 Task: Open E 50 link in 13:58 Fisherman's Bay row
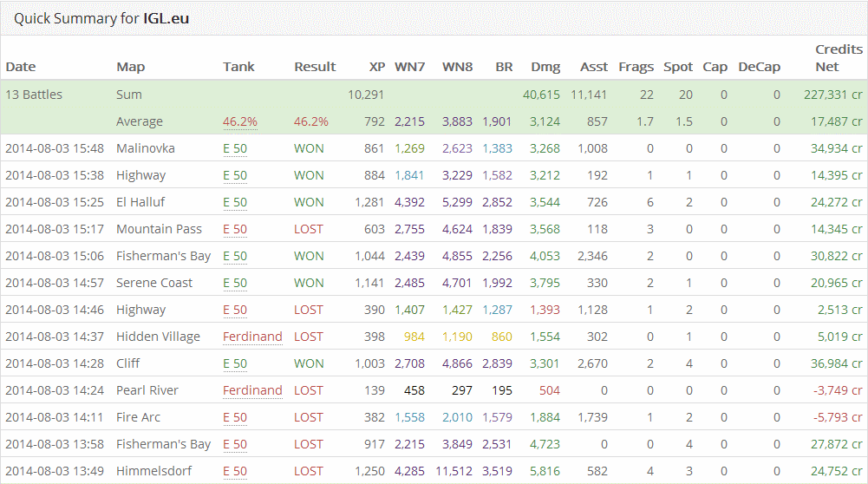(235, 444)
